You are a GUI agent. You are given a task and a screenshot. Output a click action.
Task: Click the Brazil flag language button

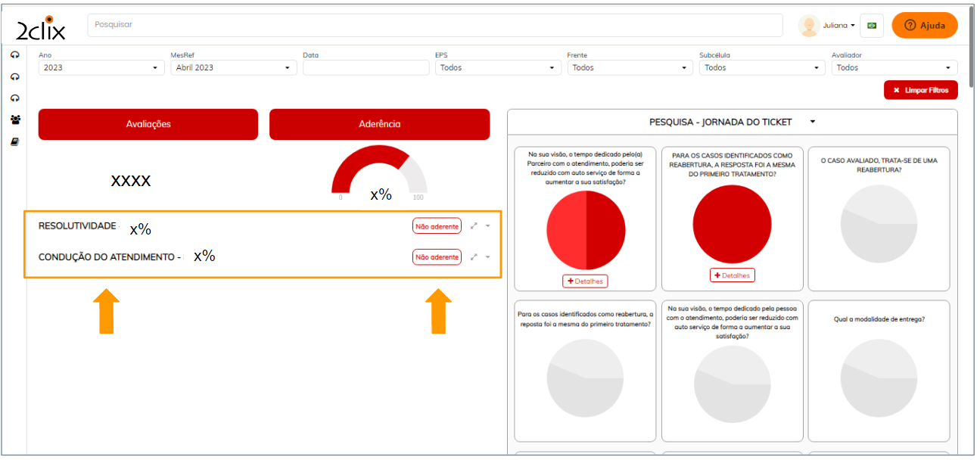pyautogui.click(x=872, y=26)
